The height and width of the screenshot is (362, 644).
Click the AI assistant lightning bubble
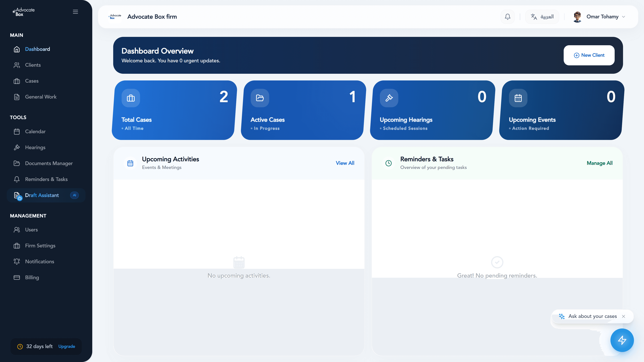pos(622,340)
